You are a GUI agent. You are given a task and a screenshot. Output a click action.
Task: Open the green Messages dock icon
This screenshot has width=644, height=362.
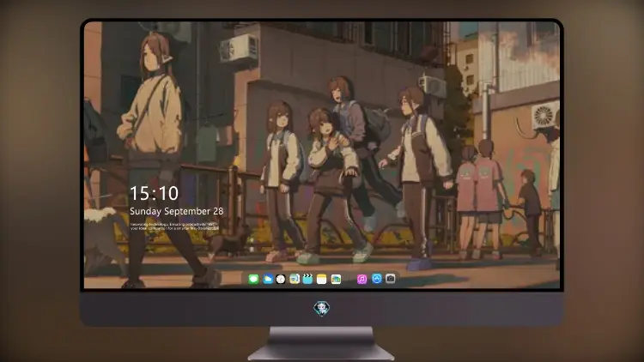coord(253,279)
